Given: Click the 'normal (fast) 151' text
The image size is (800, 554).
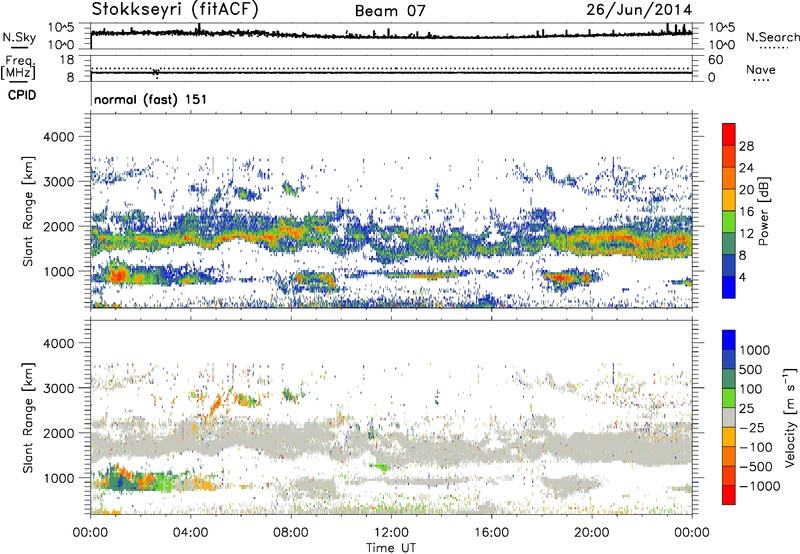Looking at the screenshot, I should click(151, 99).
